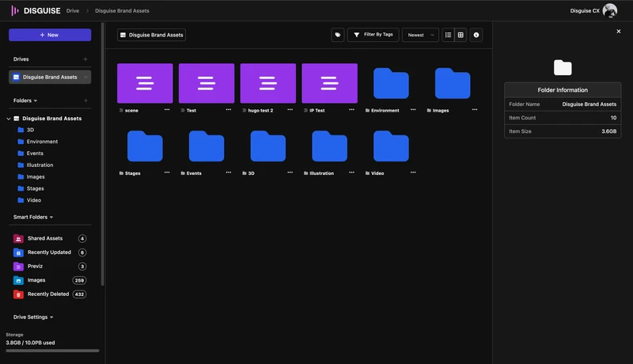Open the Test previz thumbnail
This screenshot has width=633, height=364.
(x=207, y=83)
